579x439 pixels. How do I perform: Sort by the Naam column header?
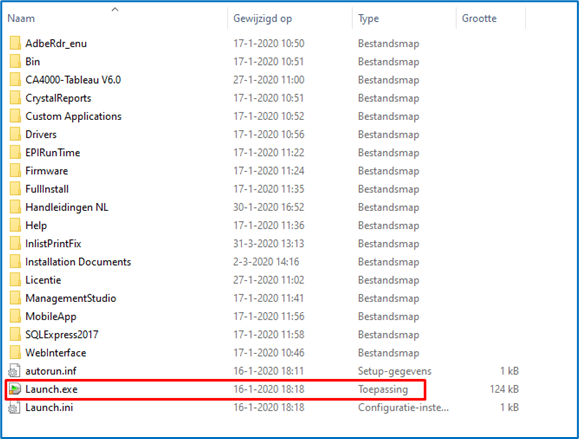click(x=115, y=18)
